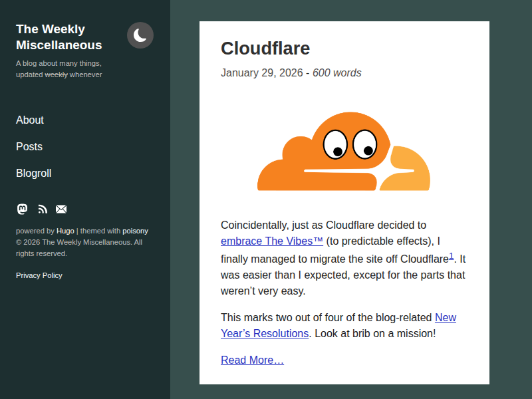Open the Blogroll page
Screen dimensions: 532x399
(x=34, y=173)
